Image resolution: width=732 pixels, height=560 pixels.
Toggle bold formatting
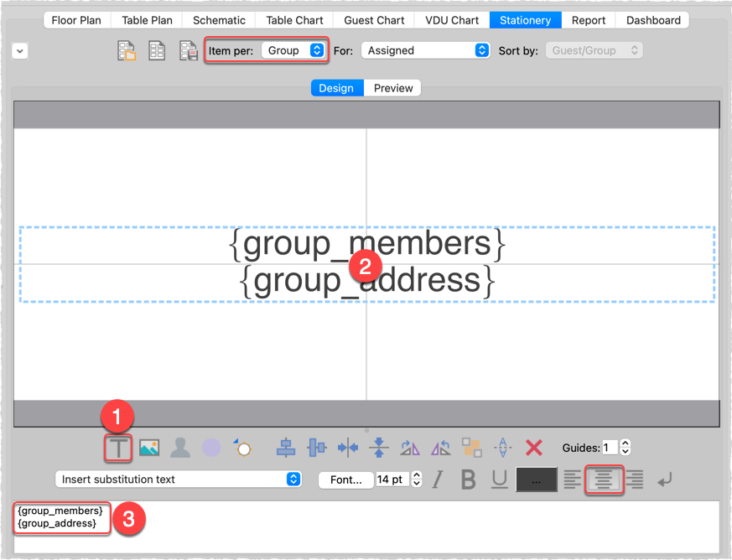tap(467, 479)
